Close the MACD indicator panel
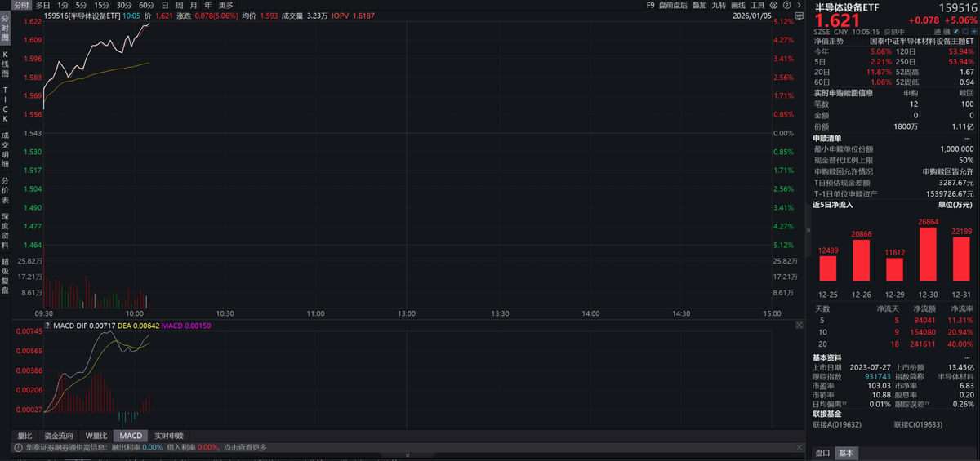Image resolution: width=980 pixels, height=461 pixels. click(799, 326)
